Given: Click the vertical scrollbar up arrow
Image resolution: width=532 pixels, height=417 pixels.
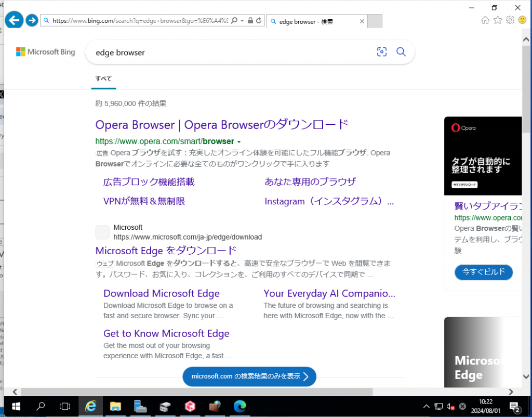Looking at the screenshot, I should pos(526,40).
